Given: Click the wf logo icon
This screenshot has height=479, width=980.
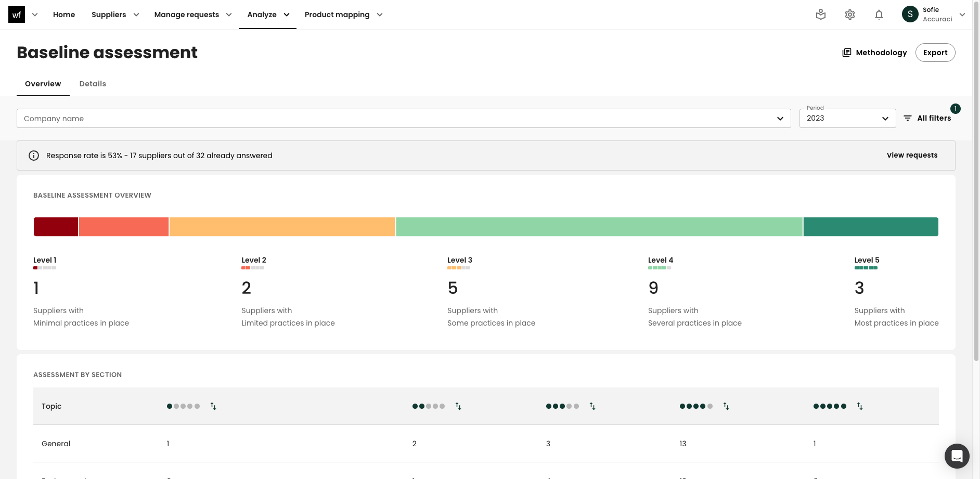Looking at the screenshot, I should point(17,15).
